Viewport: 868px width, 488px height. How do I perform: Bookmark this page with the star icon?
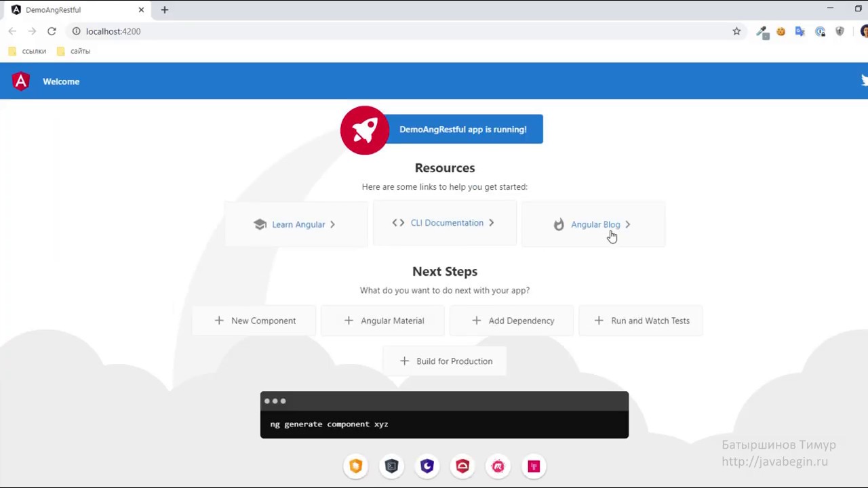pos(736,31)
